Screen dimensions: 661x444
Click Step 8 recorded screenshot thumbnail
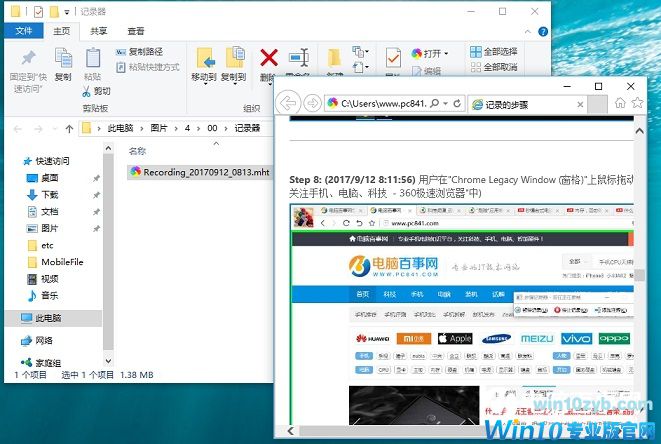(x=462, y=314)
